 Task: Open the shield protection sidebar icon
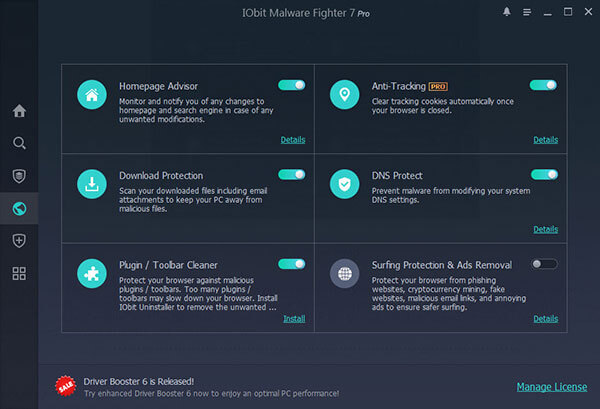coord(19,176)
